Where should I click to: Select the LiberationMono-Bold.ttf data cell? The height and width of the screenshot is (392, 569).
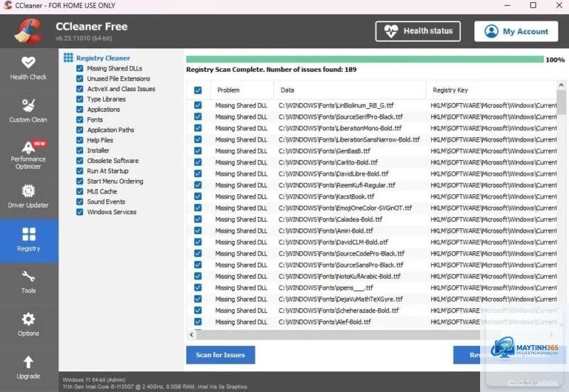point(340,128)
